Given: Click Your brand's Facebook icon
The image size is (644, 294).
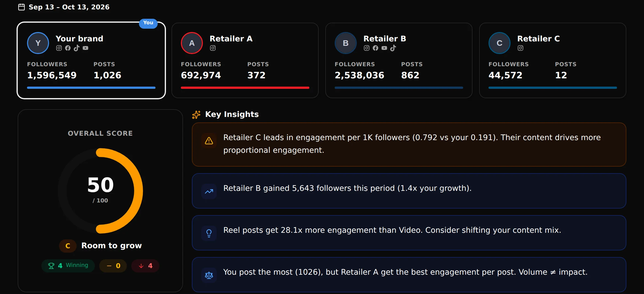Looking at the screenshot, I should (x=68, y=48).
